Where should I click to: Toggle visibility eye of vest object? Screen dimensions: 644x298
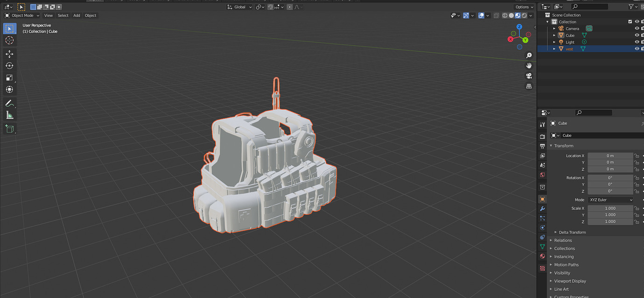(637, 49)
